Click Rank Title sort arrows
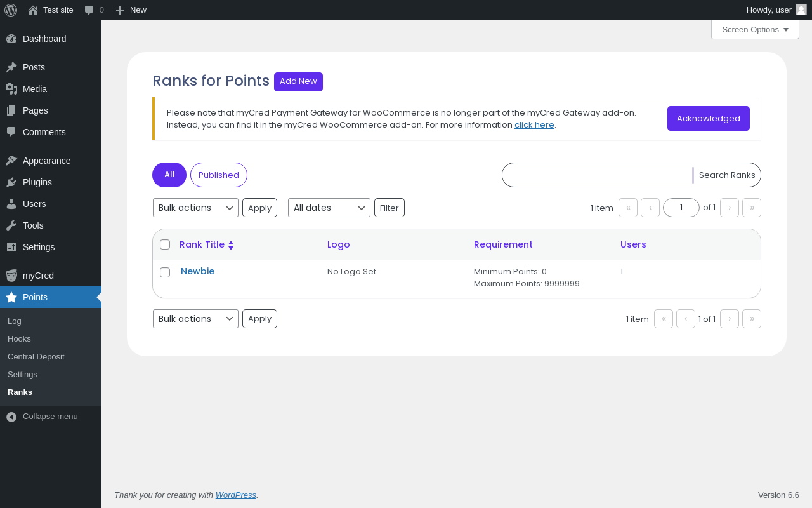Image resolution: width=812 pixels, height=508 pixels. pos(231,245)
